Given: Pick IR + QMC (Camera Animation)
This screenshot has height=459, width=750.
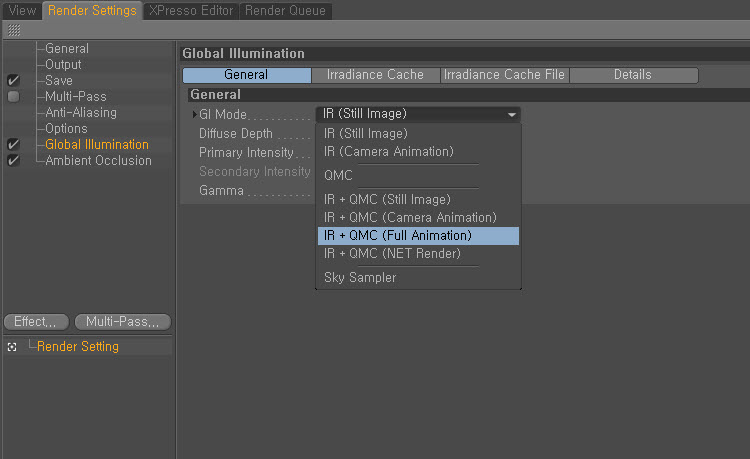Looking at the screenshot, I should 418,218.
